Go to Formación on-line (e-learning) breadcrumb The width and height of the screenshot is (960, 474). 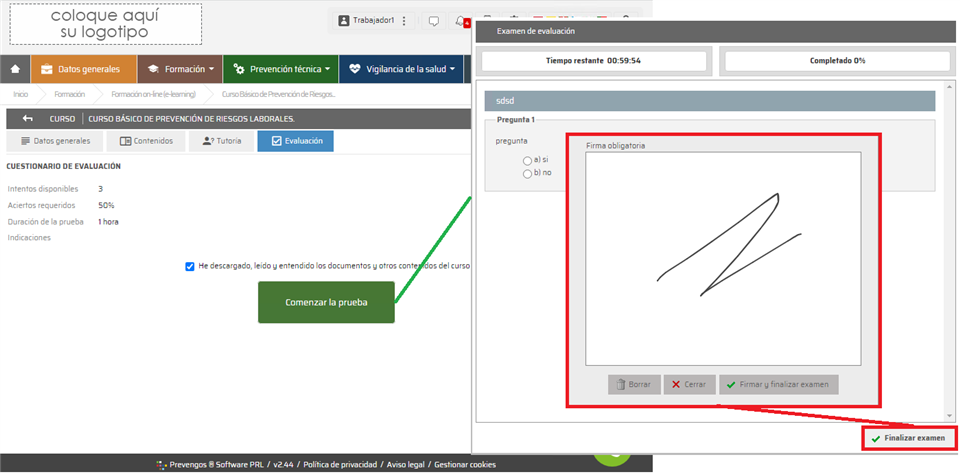click(154, 94)
